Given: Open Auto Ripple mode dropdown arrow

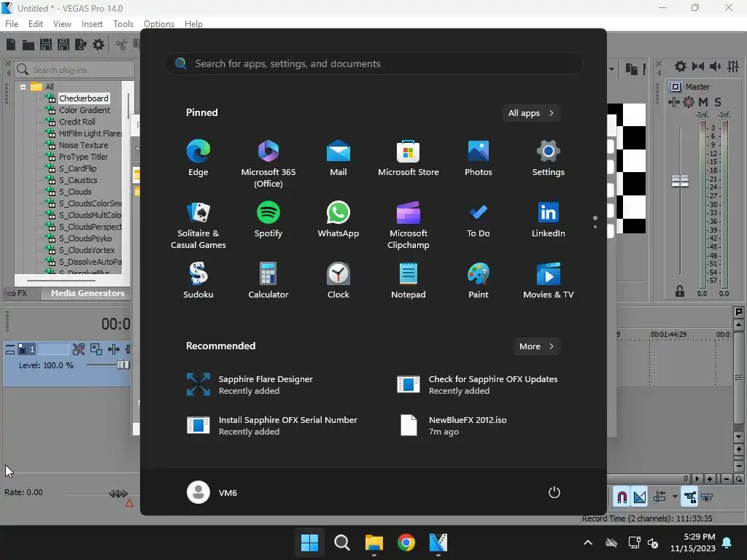Looking at the screenshot, I should (675, 497).
